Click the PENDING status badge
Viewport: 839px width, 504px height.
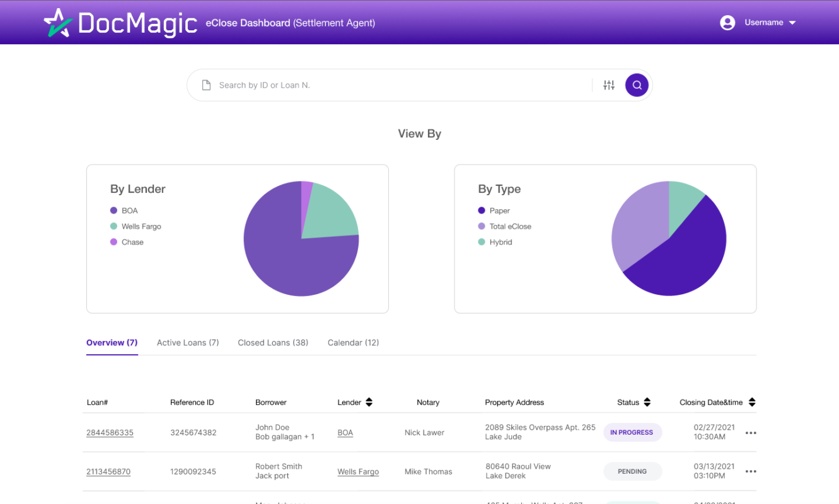click(632, 471)
